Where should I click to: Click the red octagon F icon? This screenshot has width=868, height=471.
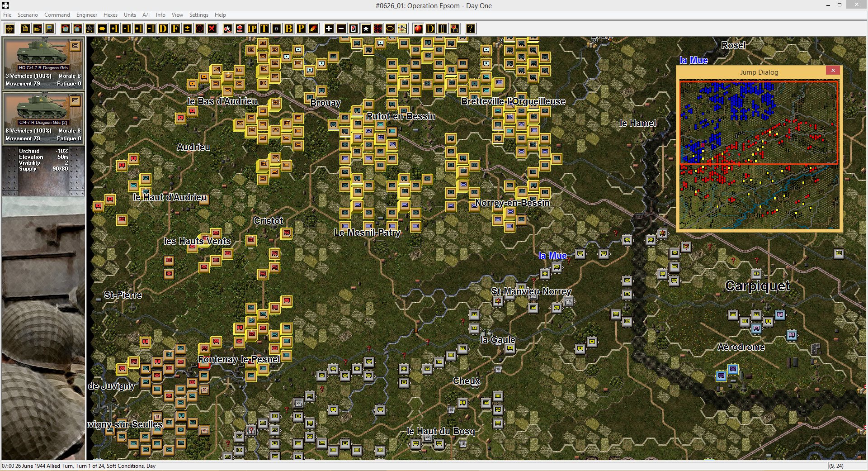pyautogui.click(x=418, y=29)
